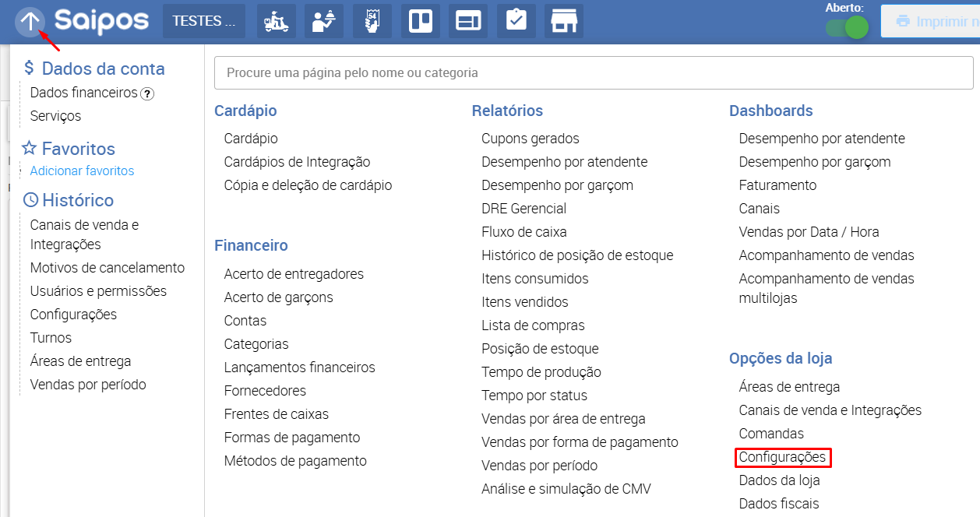This screenshot has height=517, width=980.
Task: Open Configurações under Opções da loja
Action: 782,457
